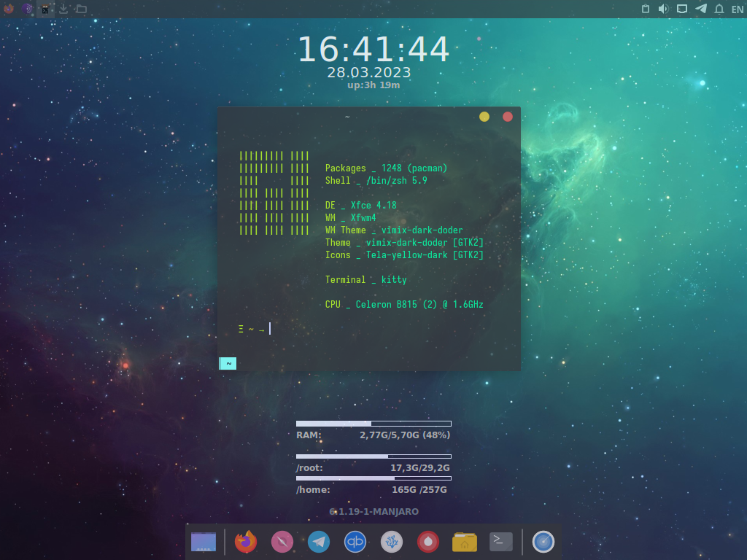Show notifications via the bell icon
747x560 pixels.
[x=719, y=9]
